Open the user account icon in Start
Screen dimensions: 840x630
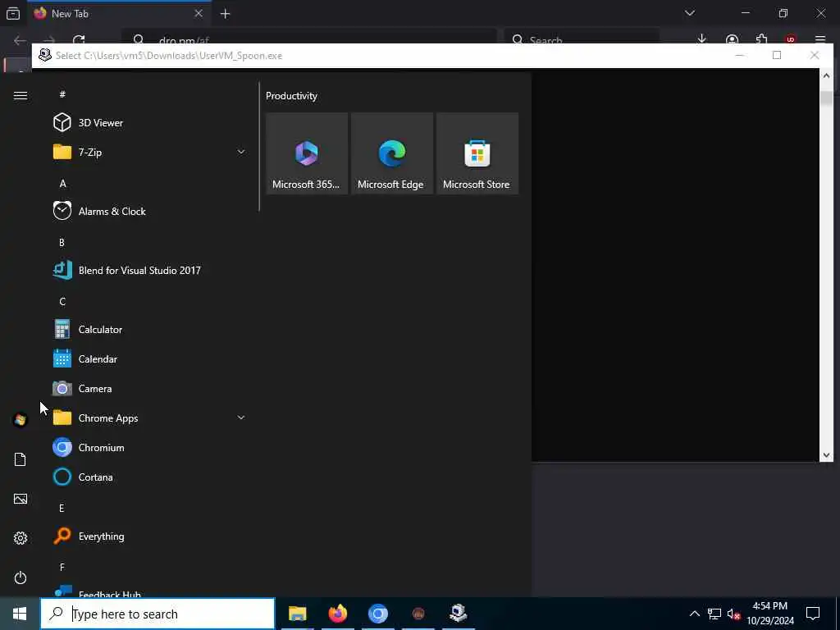pos(21,420)
